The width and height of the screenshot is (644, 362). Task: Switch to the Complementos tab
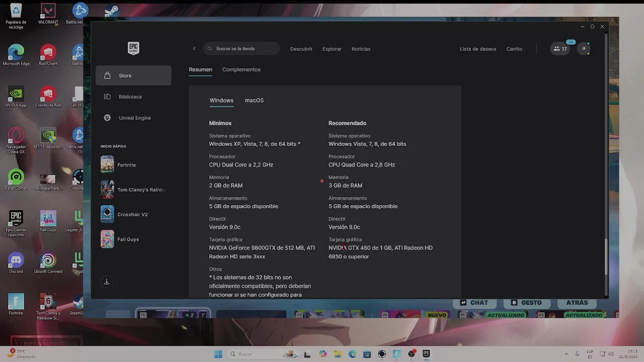coord(242,70)
